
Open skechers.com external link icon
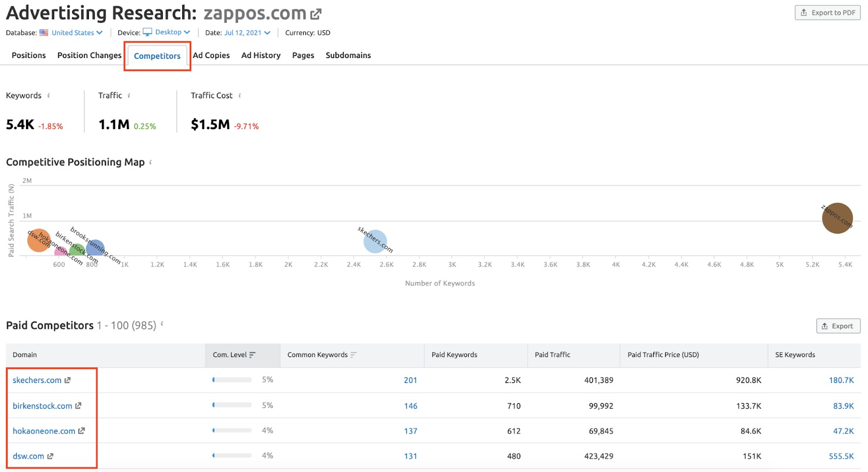tap(67, 380)
